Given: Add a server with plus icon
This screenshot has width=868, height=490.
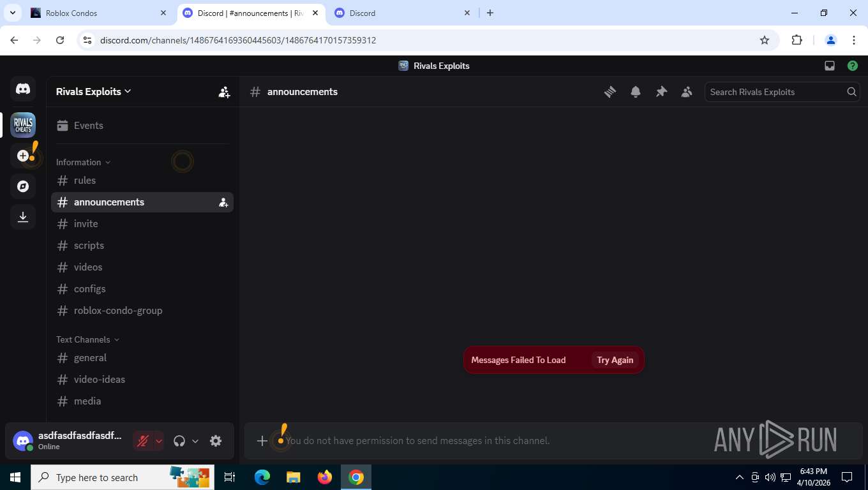Looking at the screenshot, I should tap(23, 156).
